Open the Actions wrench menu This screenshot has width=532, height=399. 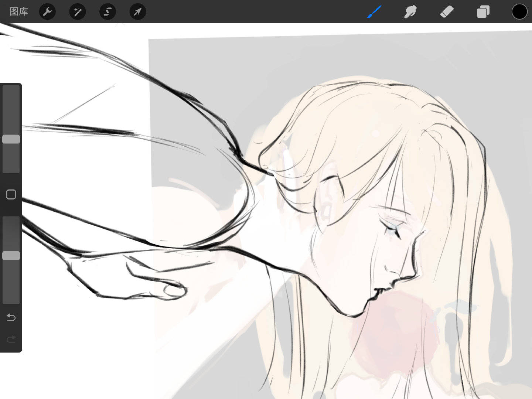(47, 12)
